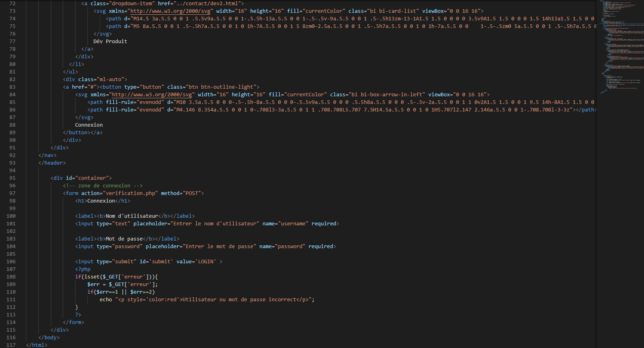Open the w3.org SVG link on line 73

point(172,11)
